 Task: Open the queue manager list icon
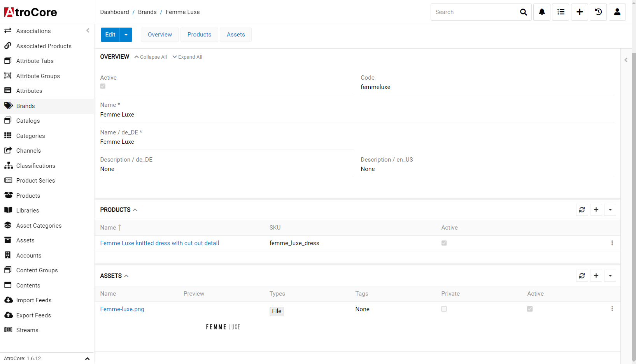point(561,12)
